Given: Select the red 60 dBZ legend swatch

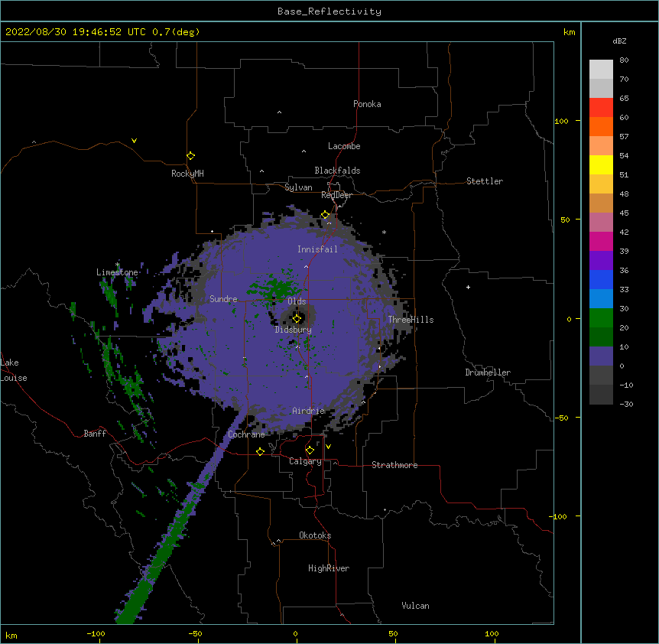Looking at the screenshot, I should click(601, 107).
